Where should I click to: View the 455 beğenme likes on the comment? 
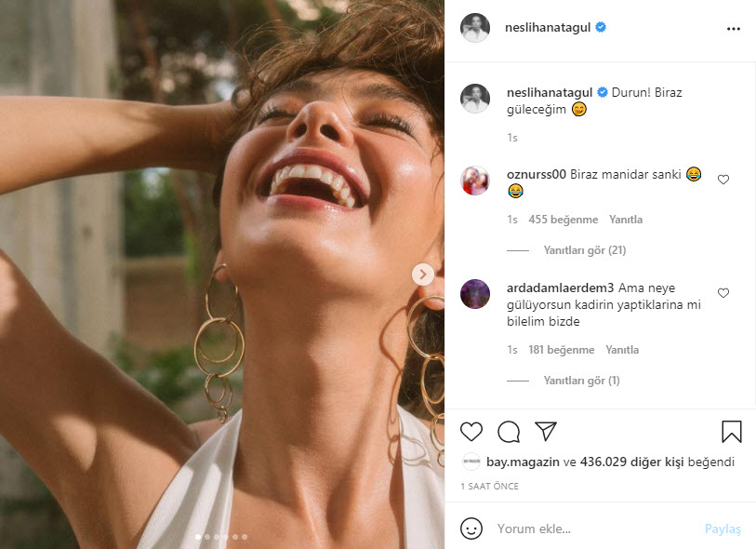pos(563,220)
